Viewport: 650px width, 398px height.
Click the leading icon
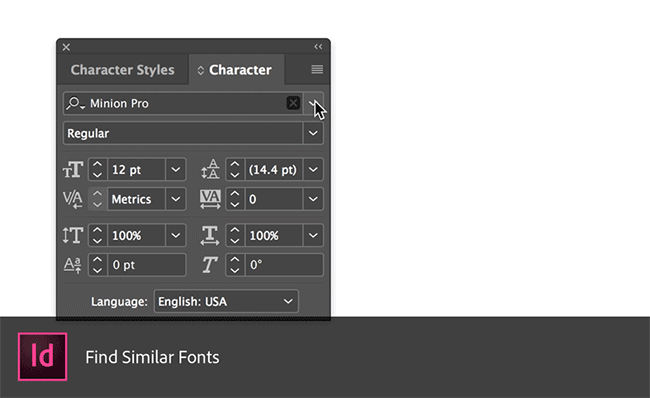pyautogui.click(x=210, y=169)
